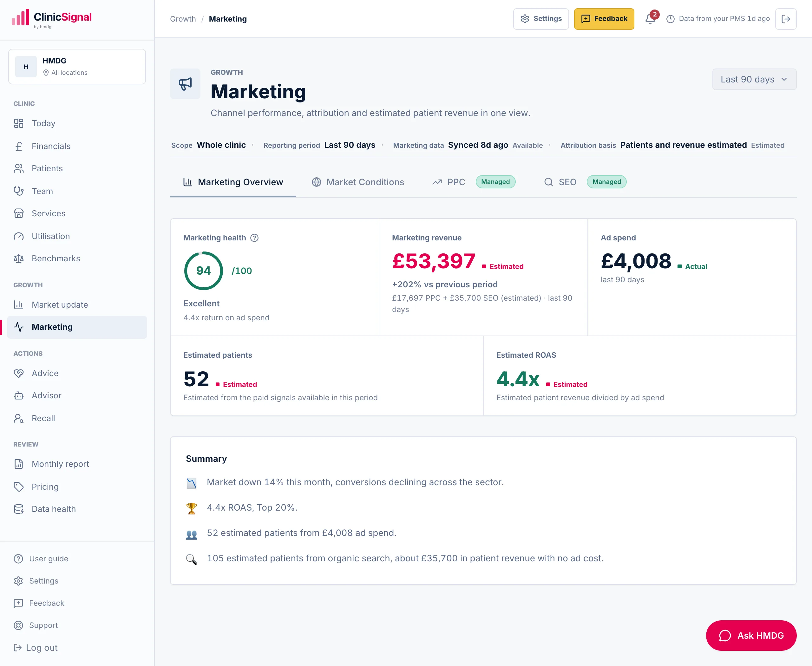Click the Support lifebuoy icon
Screen dimensions: 812x666
18,625
